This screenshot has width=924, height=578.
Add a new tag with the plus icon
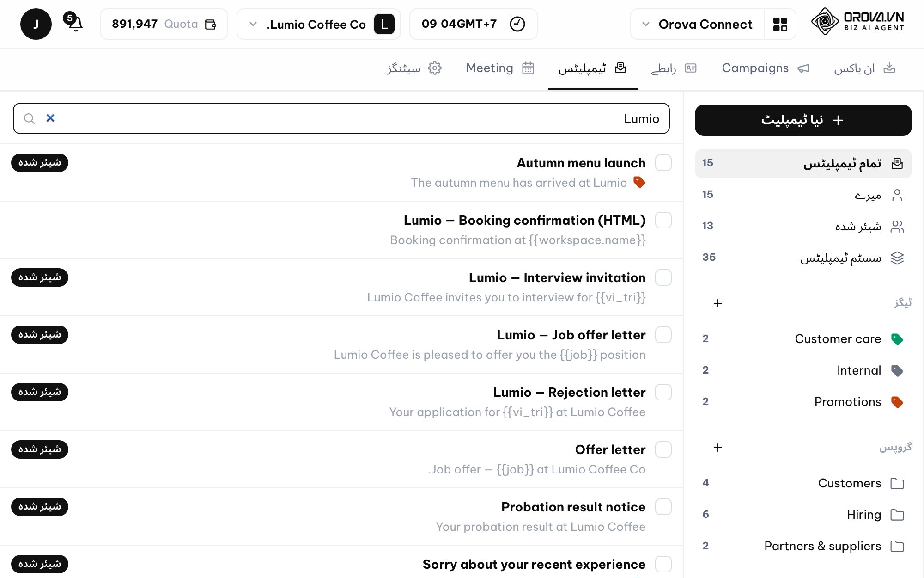[x=718, y=303]
